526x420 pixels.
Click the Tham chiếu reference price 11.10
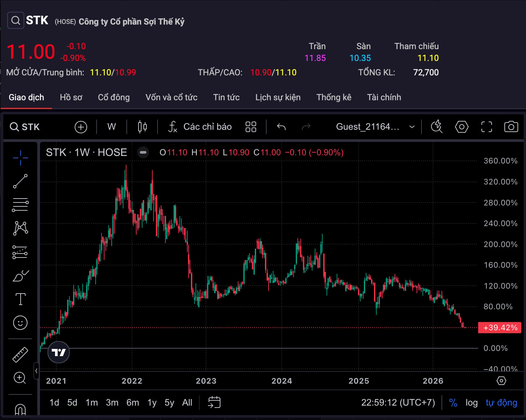428,58
